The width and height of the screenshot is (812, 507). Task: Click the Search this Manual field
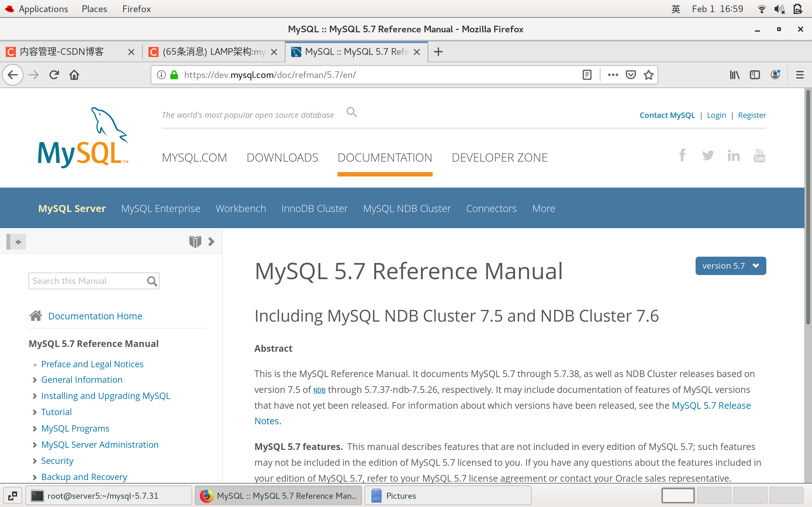(x=87, y=281)
